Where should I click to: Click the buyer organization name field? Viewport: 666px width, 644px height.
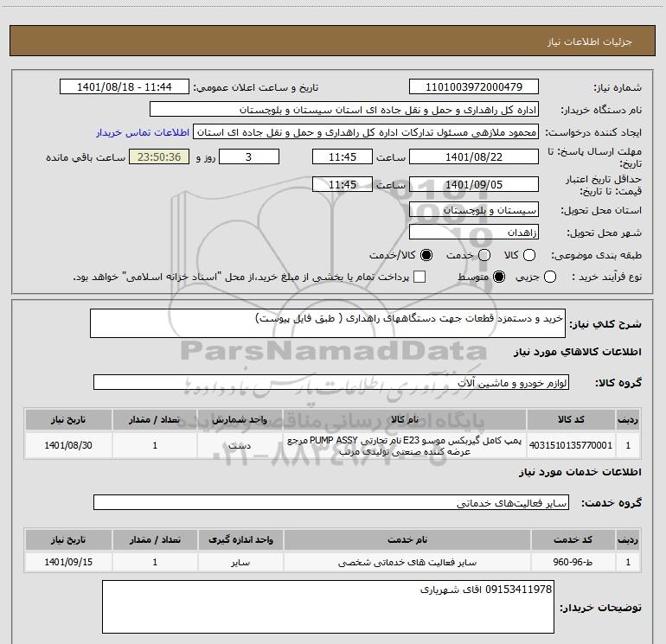tap(344, 109)
